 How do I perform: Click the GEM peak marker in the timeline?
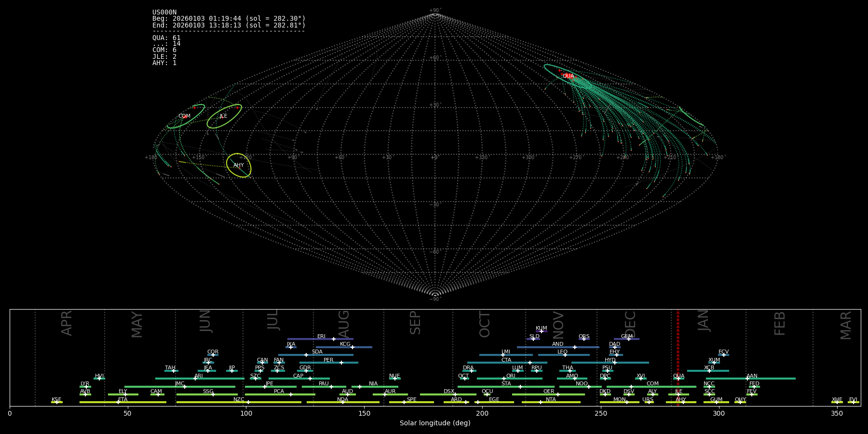628,339
